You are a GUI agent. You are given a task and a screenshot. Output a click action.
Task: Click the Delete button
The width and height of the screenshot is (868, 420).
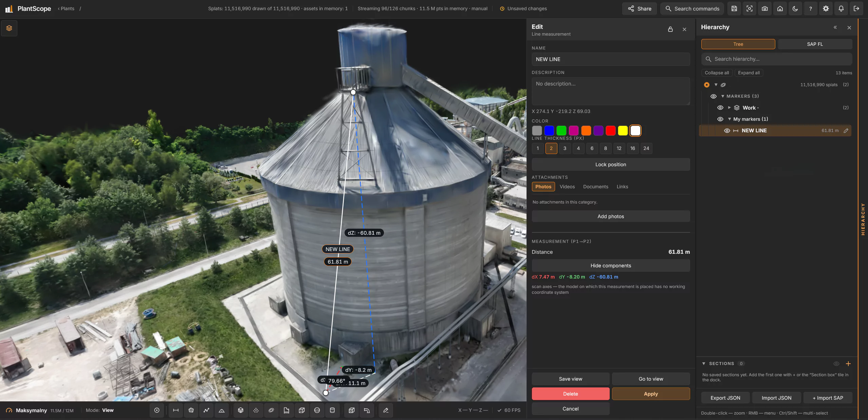click(x=571, y=394)
